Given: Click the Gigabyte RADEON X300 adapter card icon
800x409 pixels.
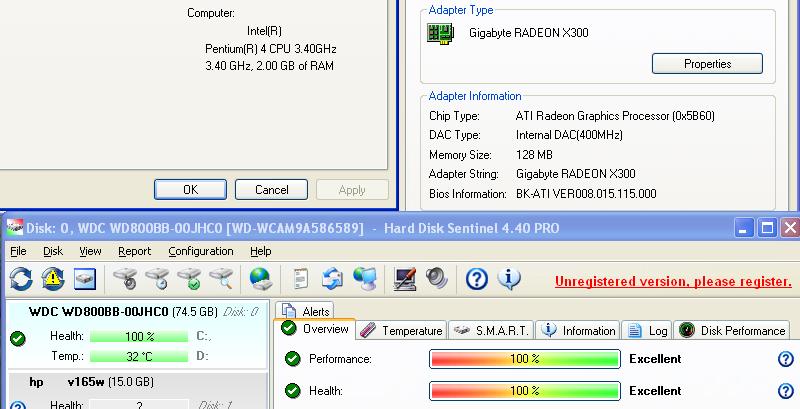Looking at the screenshot, I should coord(440,34).
